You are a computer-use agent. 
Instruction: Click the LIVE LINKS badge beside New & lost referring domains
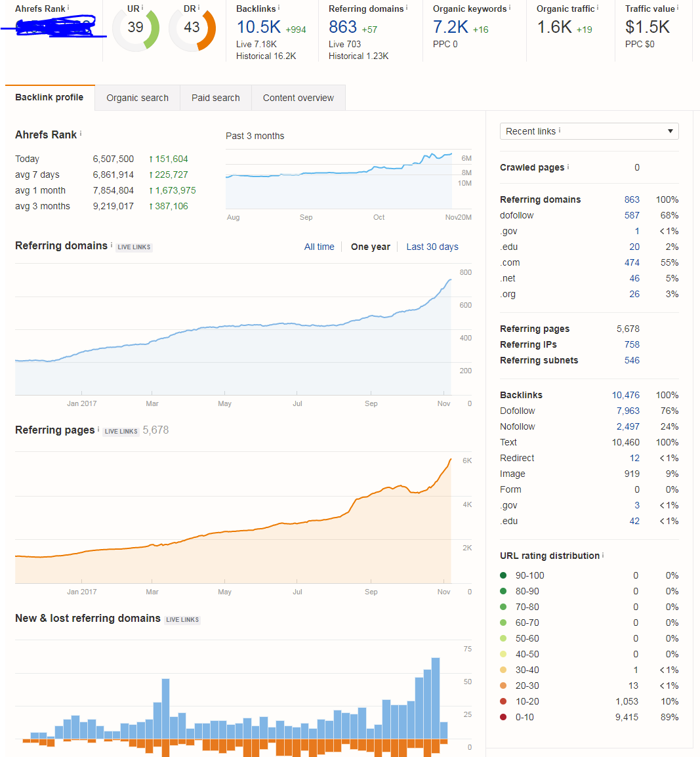(182, 619)
